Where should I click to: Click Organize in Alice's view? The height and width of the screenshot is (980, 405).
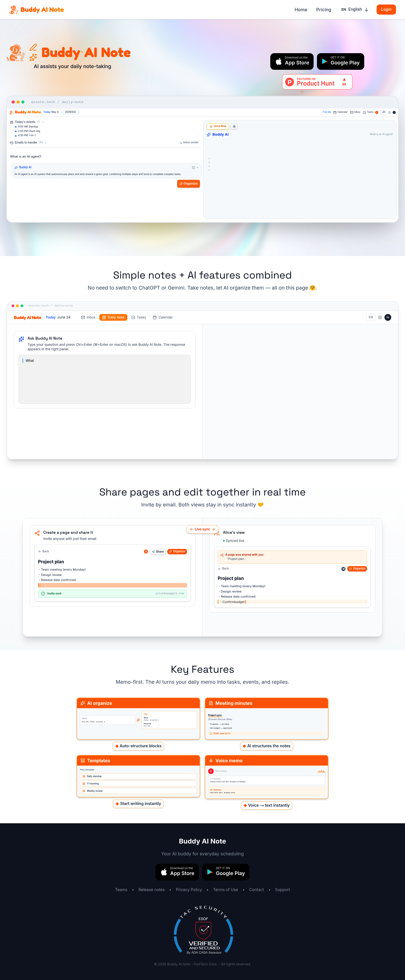(x=357, y=569)
